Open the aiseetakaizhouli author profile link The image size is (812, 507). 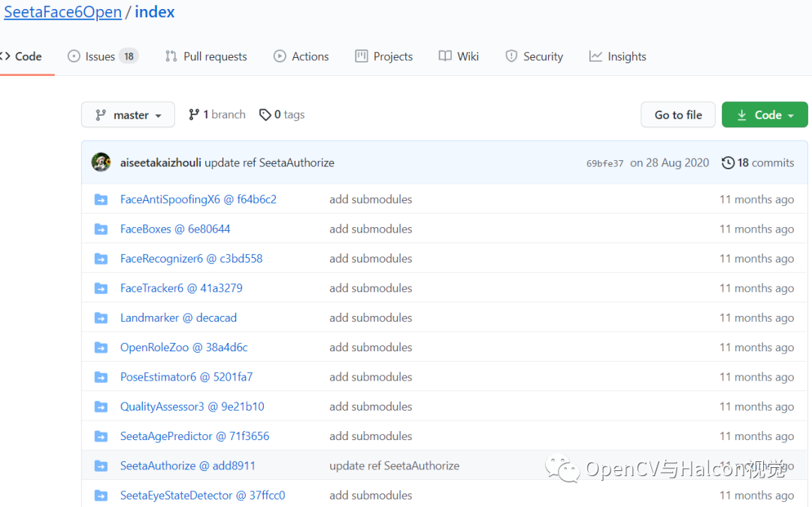pyautogui.click(x=161, y=162)
